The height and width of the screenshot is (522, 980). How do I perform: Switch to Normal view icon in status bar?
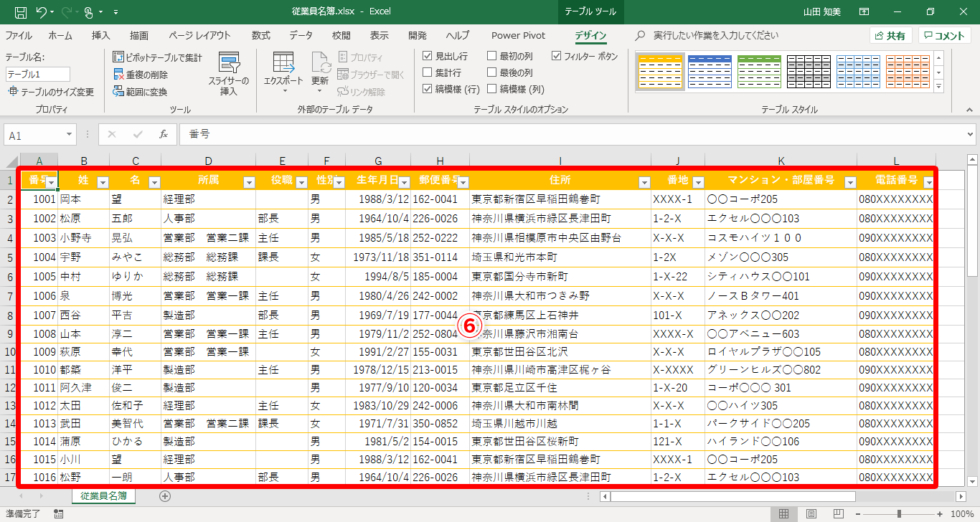click(783, 513)
